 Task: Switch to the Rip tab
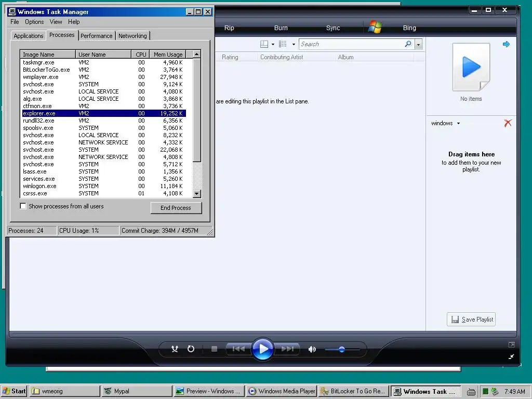229,28
